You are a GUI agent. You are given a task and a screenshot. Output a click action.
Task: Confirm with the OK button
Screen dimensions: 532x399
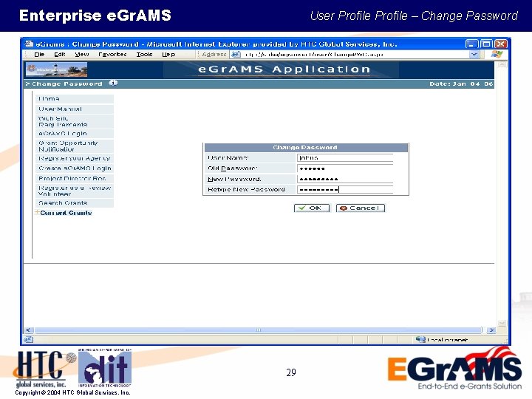tap(312, 208)
